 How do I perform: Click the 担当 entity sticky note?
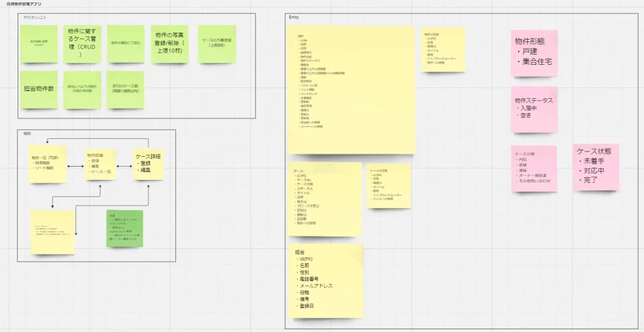point(325,280)
